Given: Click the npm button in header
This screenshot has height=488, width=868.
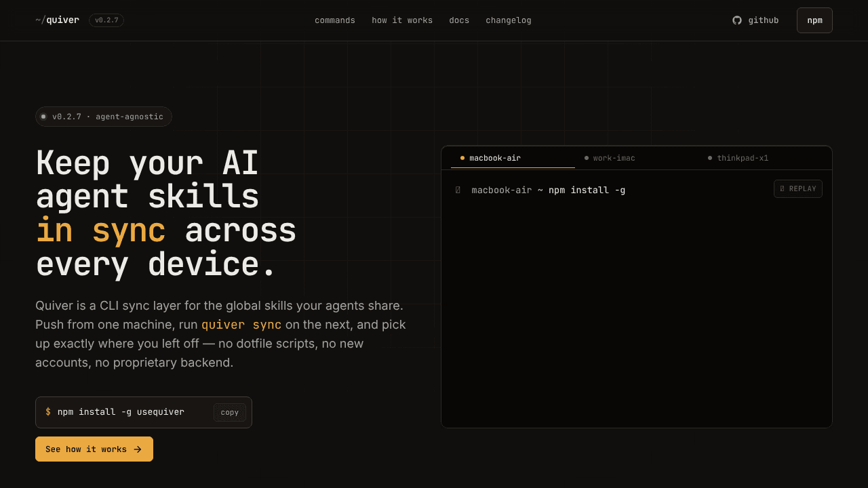Looking at the screenshot, I should [x=814, y=20].
